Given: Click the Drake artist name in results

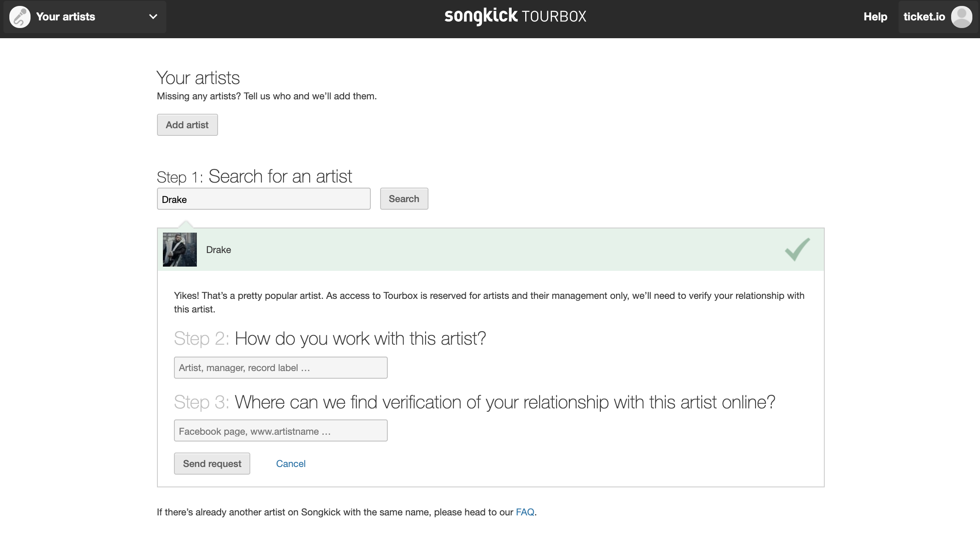Looking at the screenshot, I should click(x=218, y=250).
